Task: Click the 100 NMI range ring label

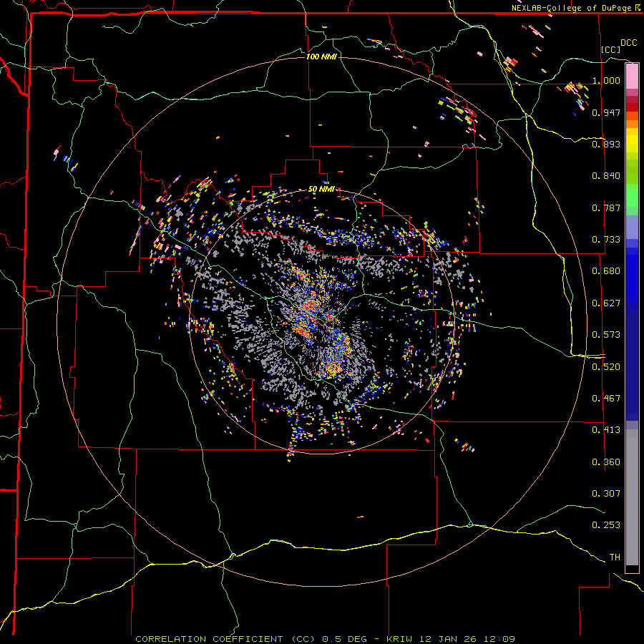Action: click(321, 57)
